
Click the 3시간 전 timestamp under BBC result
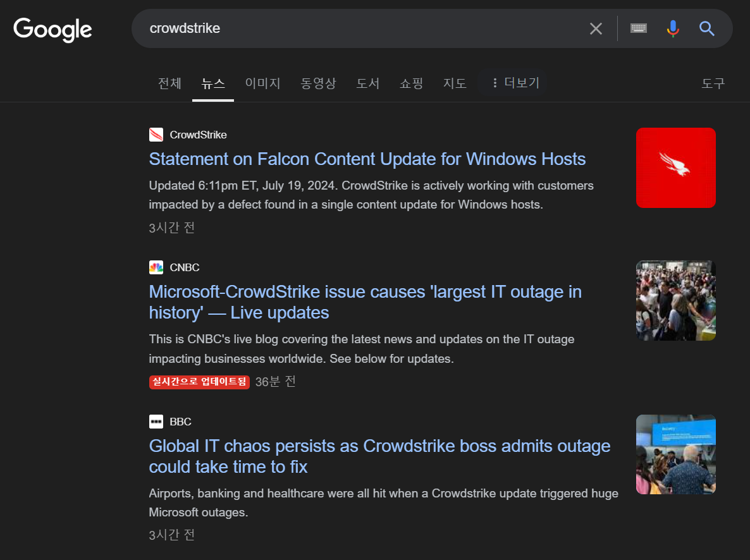tap(172, 535)
